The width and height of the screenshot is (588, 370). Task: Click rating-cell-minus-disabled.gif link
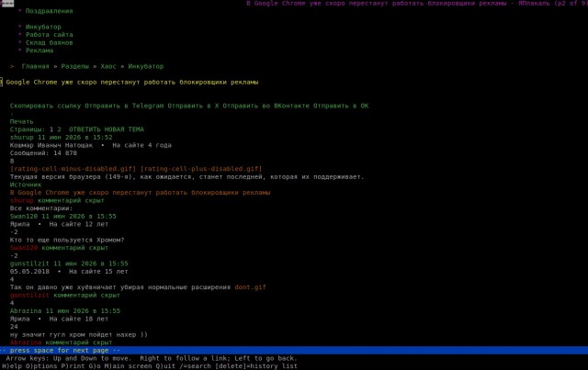pyautogui.click(x=73, y=169)
